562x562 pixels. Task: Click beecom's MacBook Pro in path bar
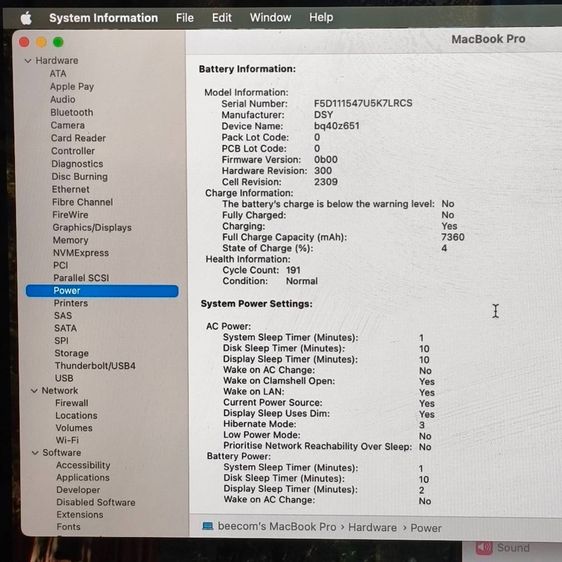[x=277, y=527]
